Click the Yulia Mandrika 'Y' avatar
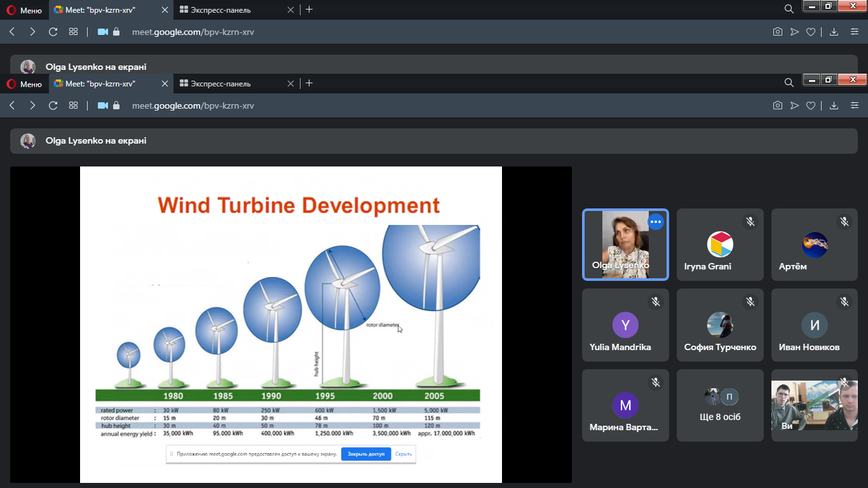The height and width of the screenshot is (488, 868). 625,325
